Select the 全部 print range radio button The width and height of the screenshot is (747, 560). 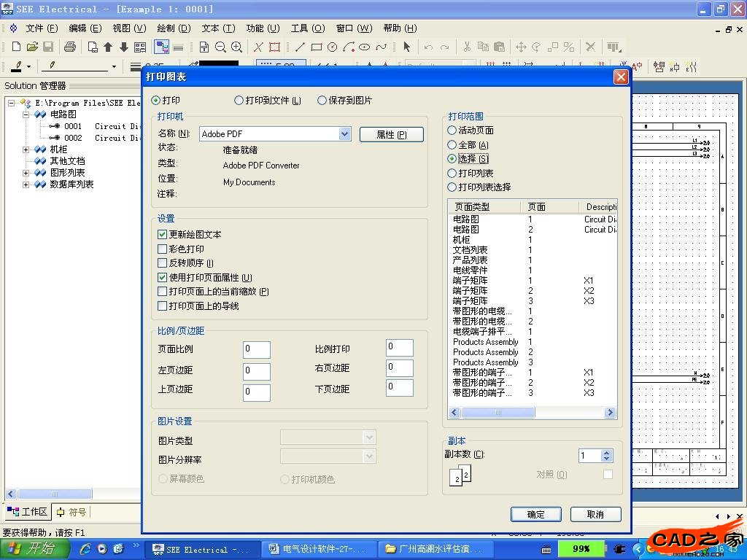point(452,145)
